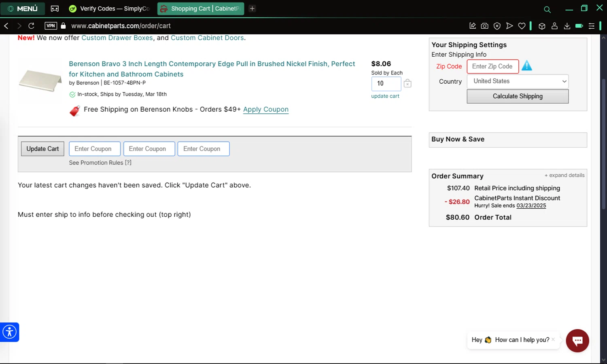The image size is (607, 364).
Task: Click the 'In-stock, Ships by Tuesday' text
Action: pyautogui.click(x=122, y=94)
